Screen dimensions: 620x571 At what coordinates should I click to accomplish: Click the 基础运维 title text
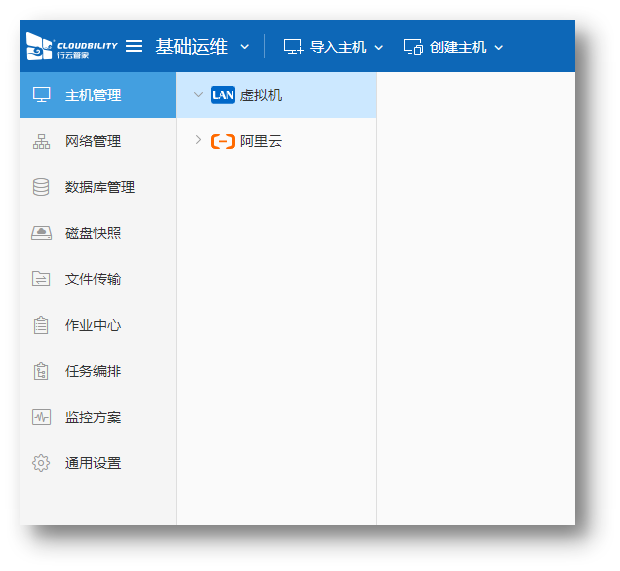[x=192, y=47]
